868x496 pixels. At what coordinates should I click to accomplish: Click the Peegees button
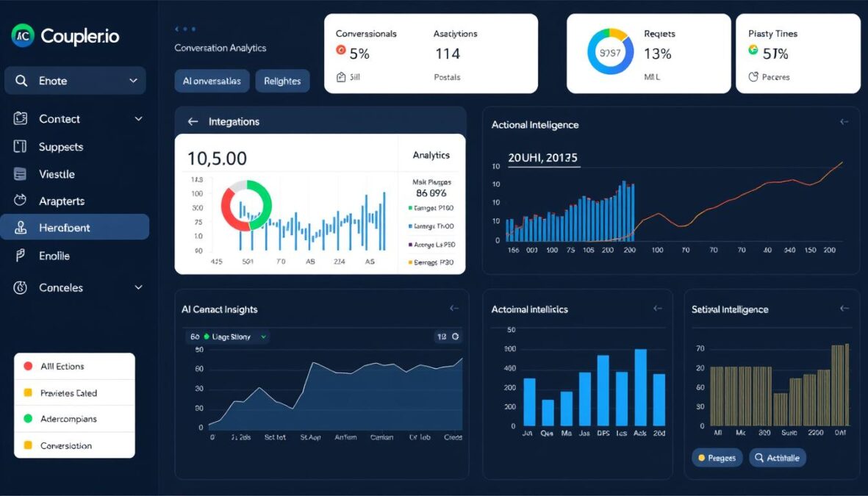pyautogui.click(x=717, y=457)
